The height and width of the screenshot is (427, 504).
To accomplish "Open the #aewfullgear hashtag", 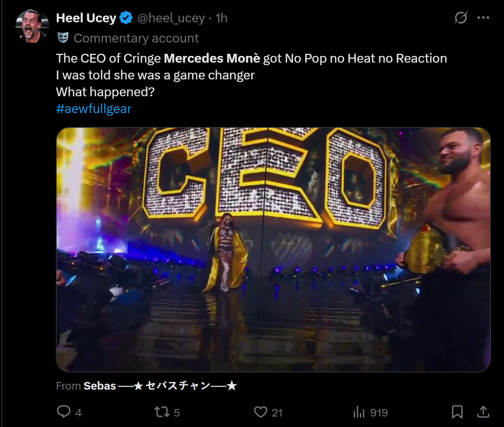I will tap(94, 109).
